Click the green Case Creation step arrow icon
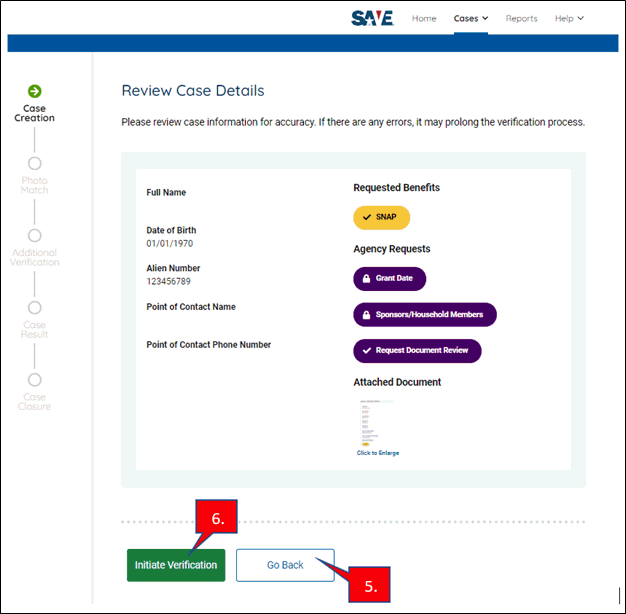The image size is (626, 614). pyautogui.click(x=35, y=91)
